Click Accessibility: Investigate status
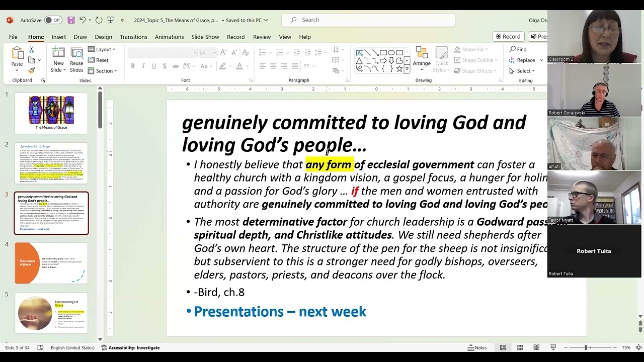 pyautogui.click(x=130, y=347)
